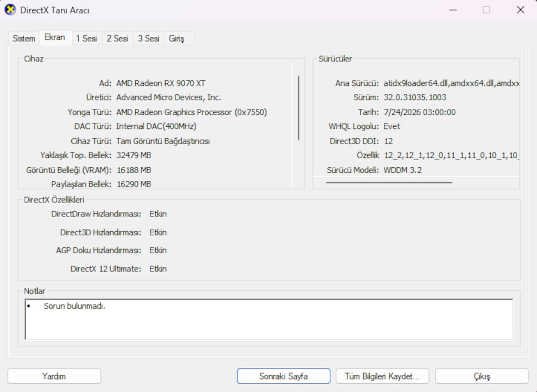Switch to the Giriş tab

pos(176,39)
